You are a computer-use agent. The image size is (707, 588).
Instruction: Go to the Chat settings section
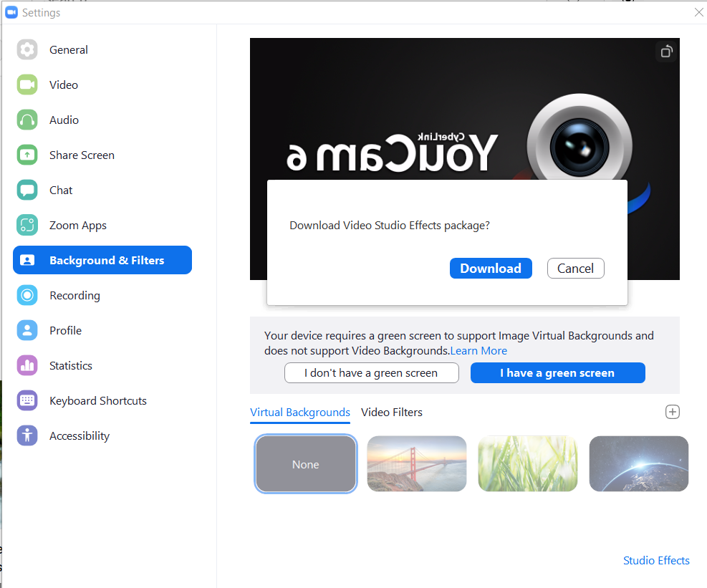pos(61,190)
